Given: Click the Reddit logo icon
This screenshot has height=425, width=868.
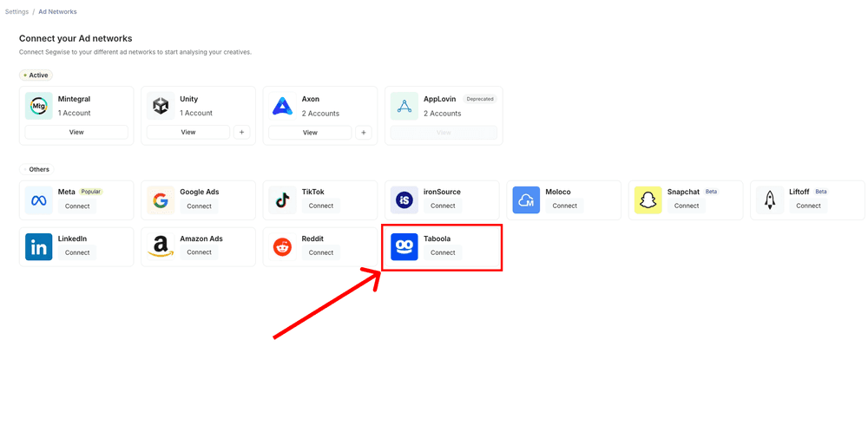Looking at the screenshot, I should 282,247.
